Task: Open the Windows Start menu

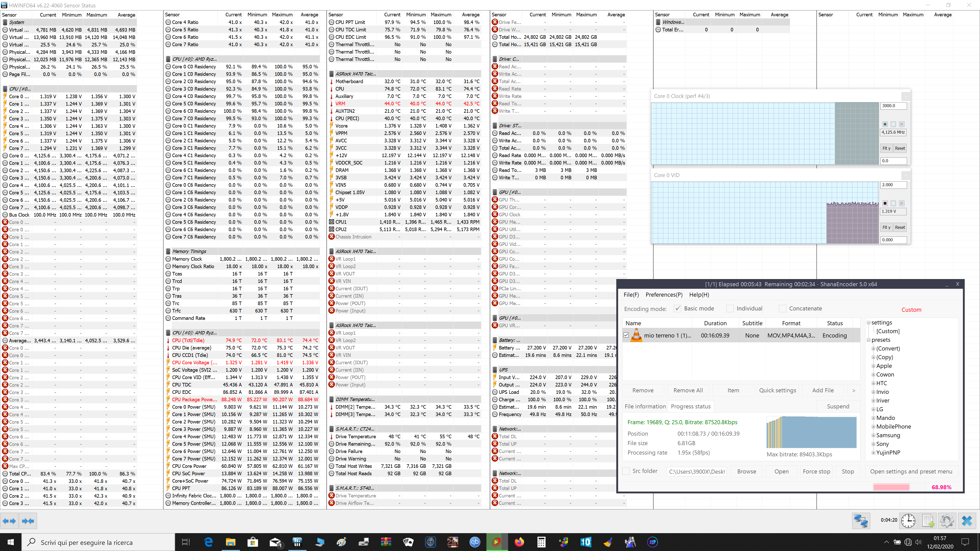Action: coord(11,542)
